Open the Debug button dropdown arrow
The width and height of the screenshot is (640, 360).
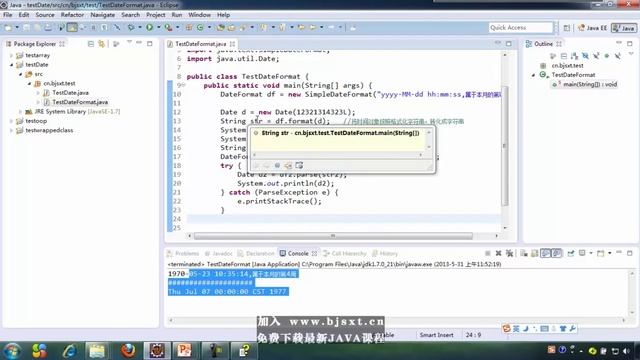(140, 27)
